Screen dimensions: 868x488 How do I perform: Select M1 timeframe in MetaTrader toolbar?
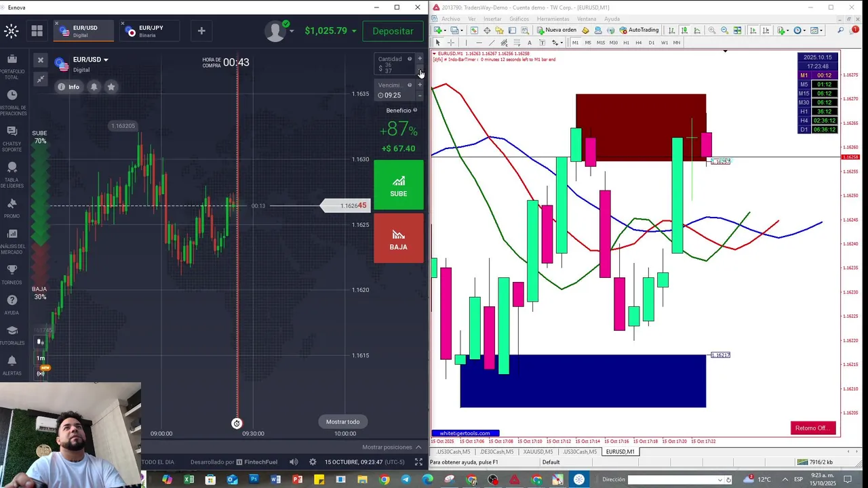[575, 43]
